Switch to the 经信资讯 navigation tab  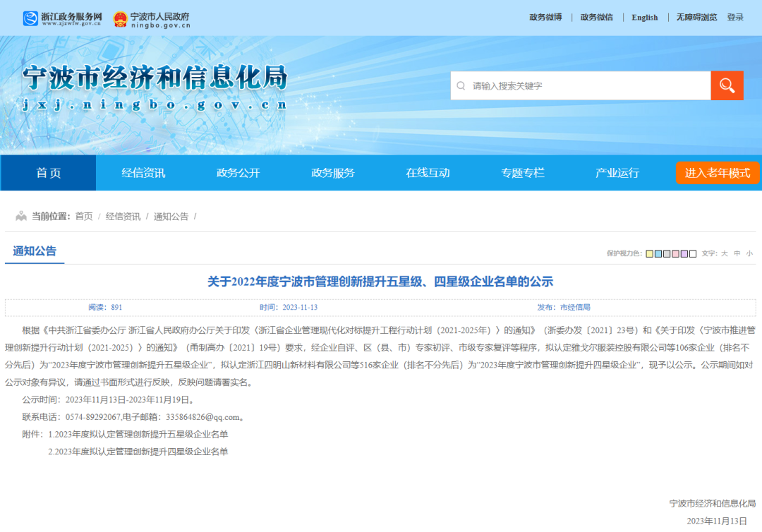tap(143, 172)
